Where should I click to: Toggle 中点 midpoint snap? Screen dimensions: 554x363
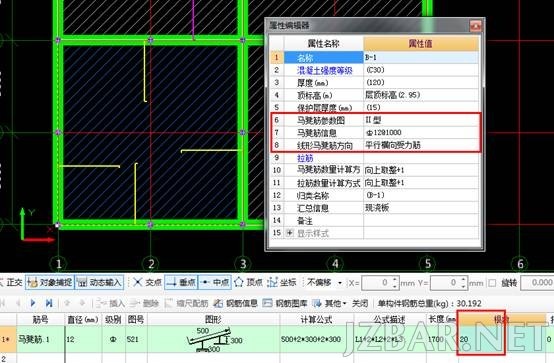coord(215,282)
